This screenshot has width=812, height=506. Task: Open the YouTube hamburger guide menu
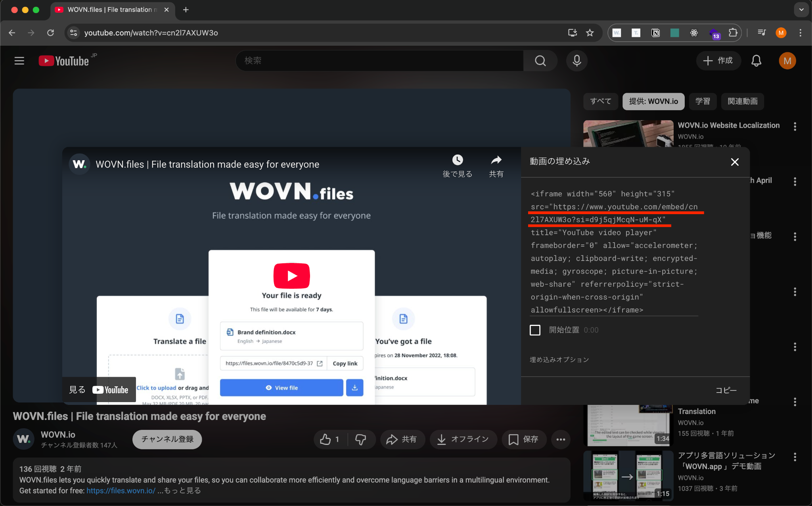point(19,61)
